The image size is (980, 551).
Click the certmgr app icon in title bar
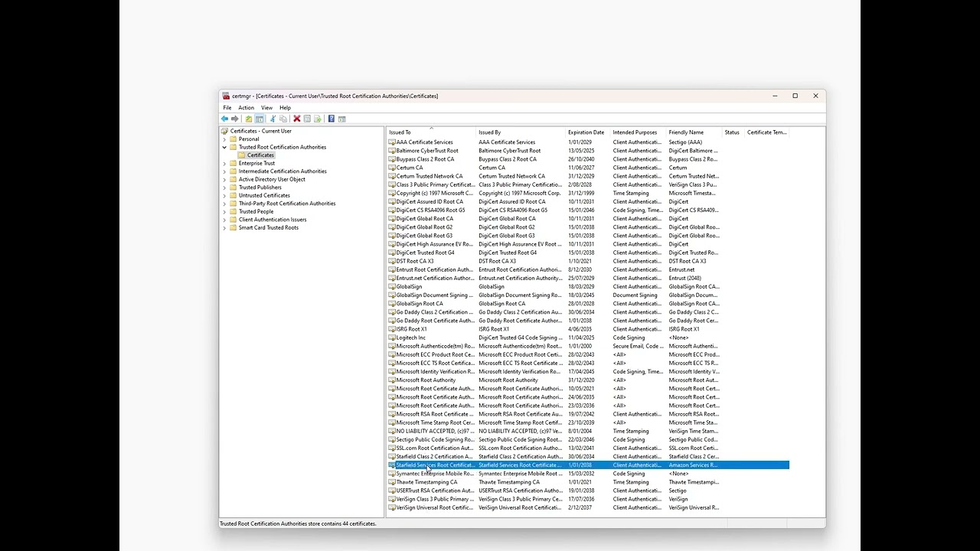point(226,96)
